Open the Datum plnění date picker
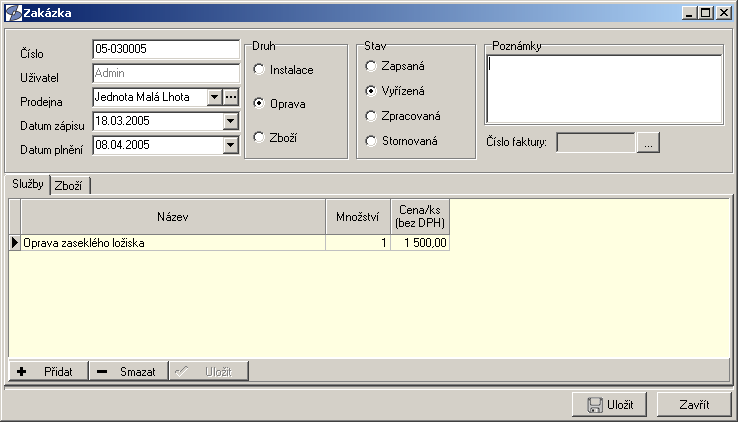This screenshot has width=738, height=422. (x=231, y=145)
